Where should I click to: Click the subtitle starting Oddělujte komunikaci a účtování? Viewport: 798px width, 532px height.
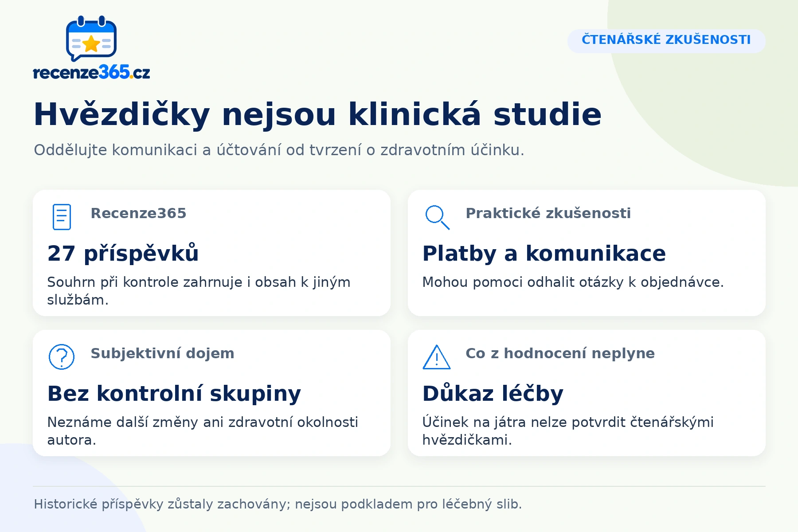point(279,150)
